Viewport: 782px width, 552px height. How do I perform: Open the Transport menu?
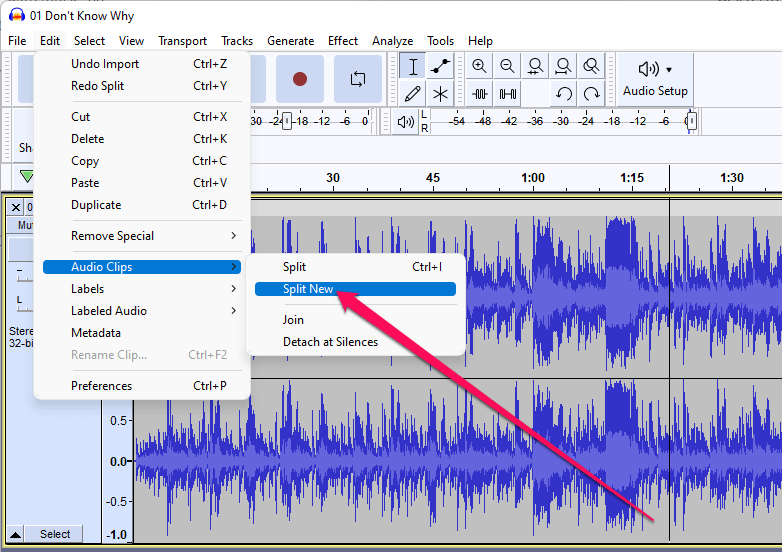point(182,41)
